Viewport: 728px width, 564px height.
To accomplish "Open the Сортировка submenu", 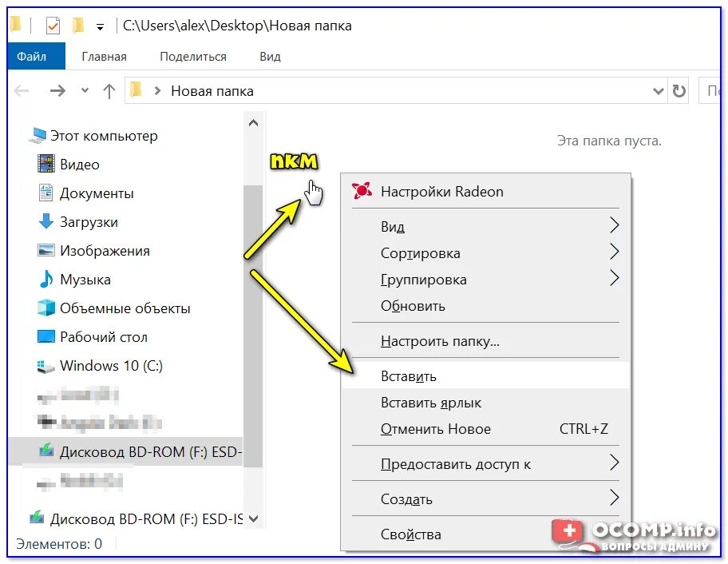I will [x=485, y=253].
